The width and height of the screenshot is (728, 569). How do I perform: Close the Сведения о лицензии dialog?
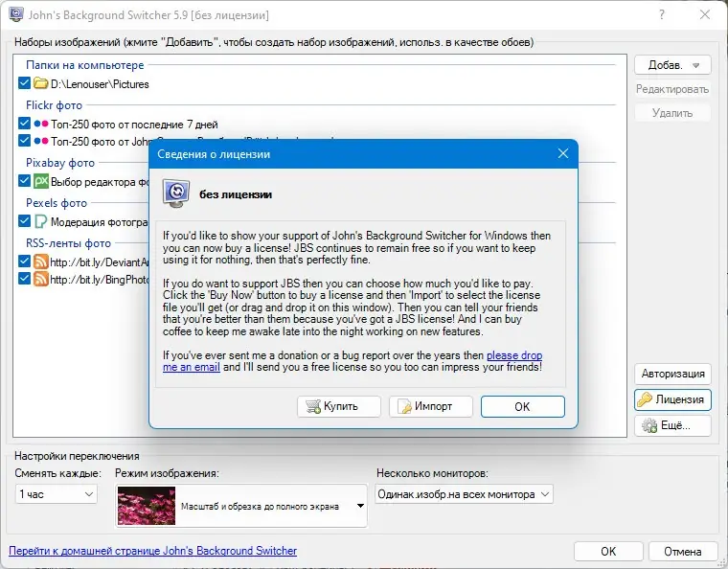pos(563,153)
